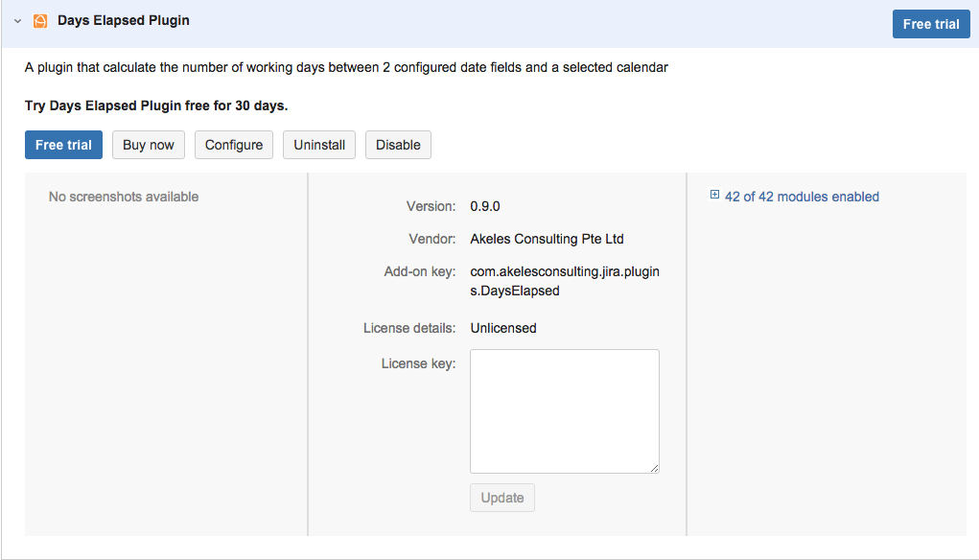
Task: Click the Unlicensed license details text
Action: 502,327
